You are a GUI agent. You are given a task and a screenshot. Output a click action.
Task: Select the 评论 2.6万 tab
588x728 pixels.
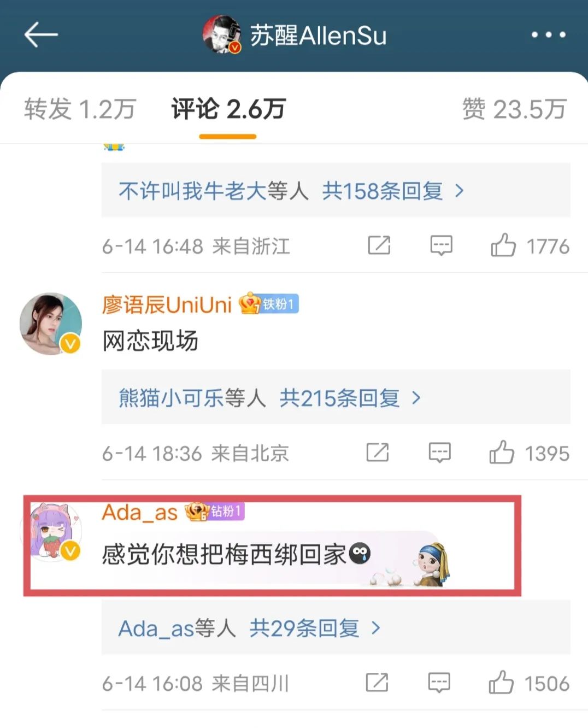(x=228, y=109)
